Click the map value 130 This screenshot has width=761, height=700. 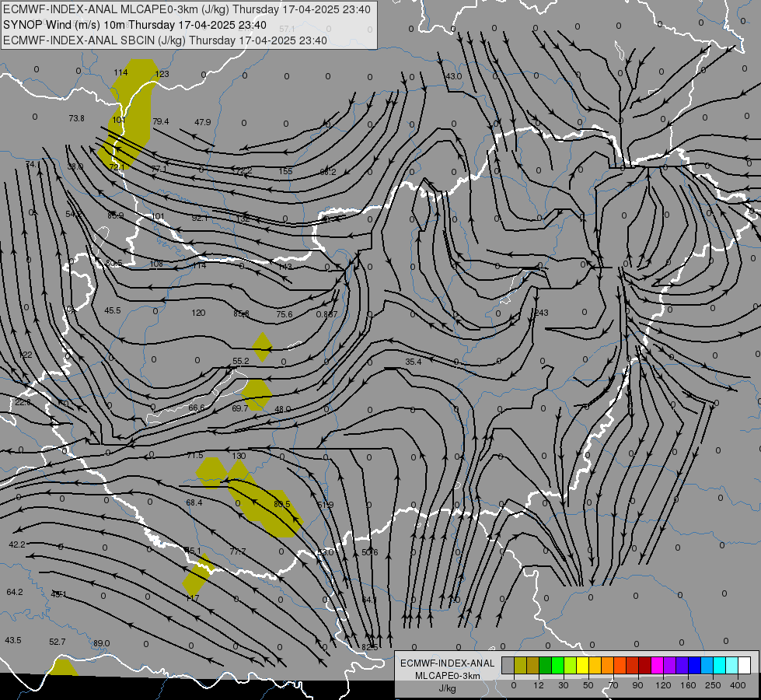(x=239, y=456)
